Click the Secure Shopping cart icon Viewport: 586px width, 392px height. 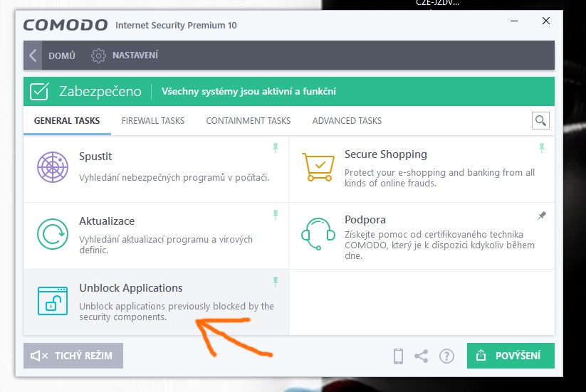pyautogui.click(x=318, y=167)
